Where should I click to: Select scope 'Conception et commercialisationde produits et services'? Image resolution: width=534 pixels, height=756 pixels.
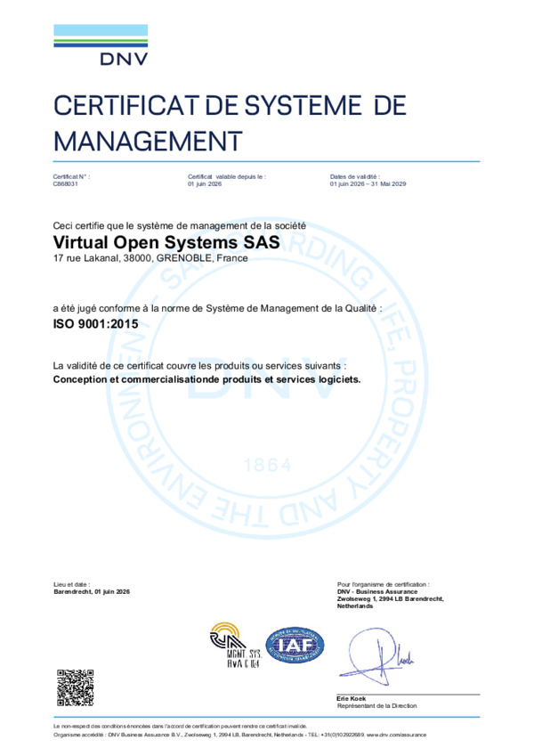pyautogui.click(x=206, y=379)
